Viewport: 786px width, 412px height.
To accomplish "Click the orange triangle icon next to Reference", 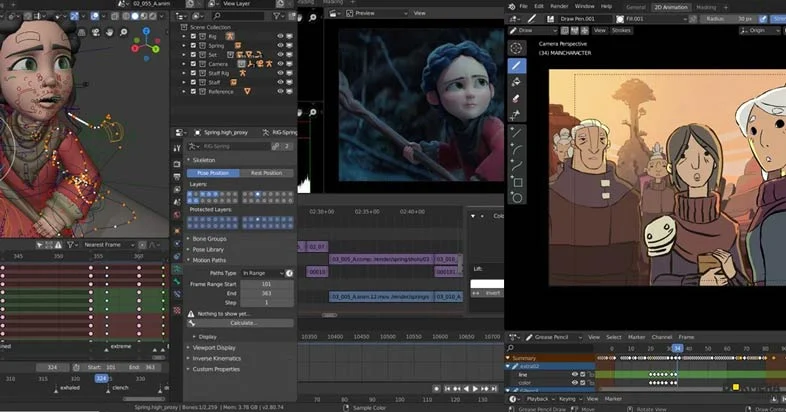I will point(247,91).
